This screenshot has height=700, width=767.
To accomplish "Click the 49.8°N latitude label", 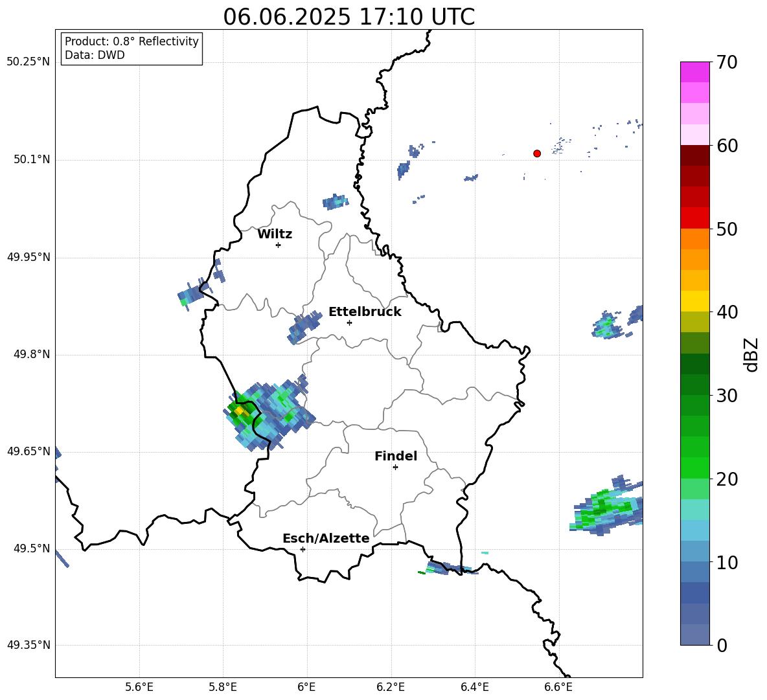I will pos(32,354).
